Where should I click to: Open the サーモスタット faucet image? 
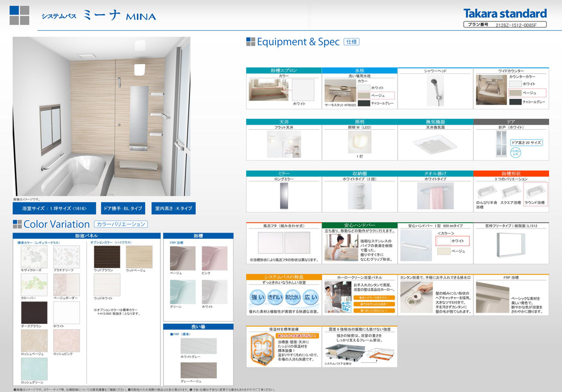click(x=340, y=90)
